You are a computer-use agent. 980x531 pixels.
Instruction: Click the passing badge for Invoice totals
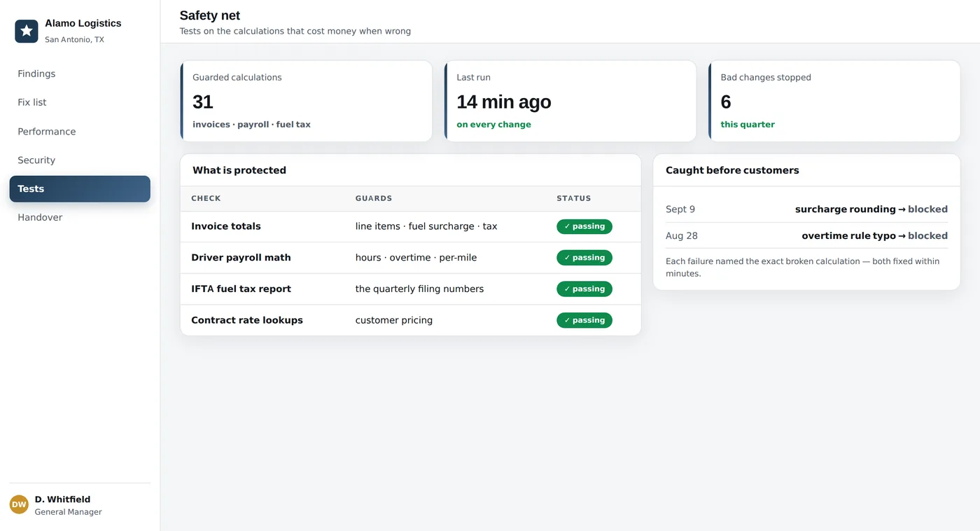tap(584, 226)
